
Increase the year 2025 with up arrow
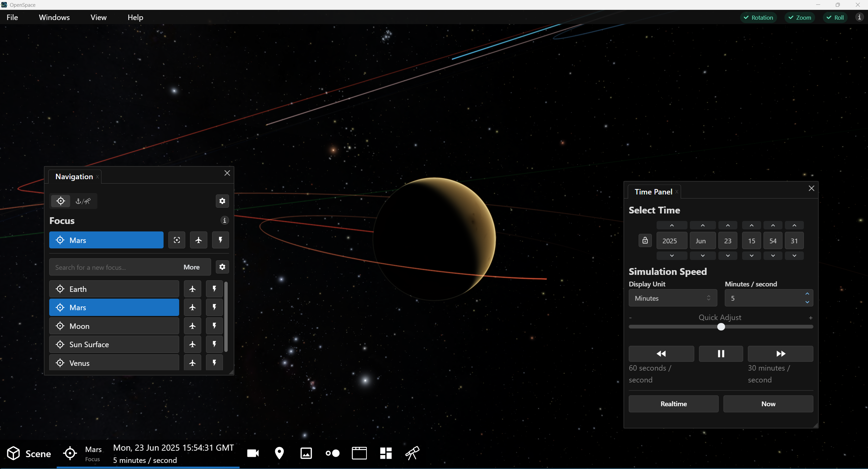click(x=672, y=225)
